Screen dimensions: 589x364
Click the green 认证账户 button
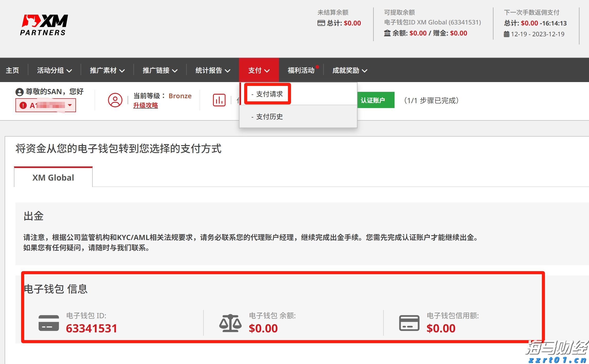[x=376, y=100]
